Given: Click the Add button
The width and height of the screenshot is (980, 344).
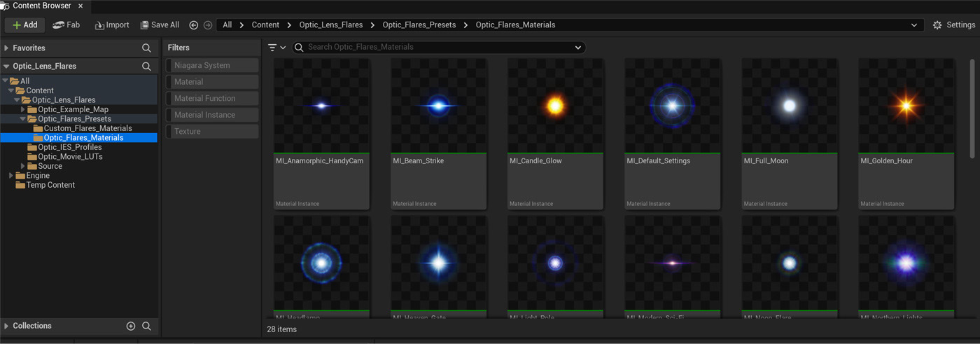Looking at the screenshot, I should click(x=25, y=25).
